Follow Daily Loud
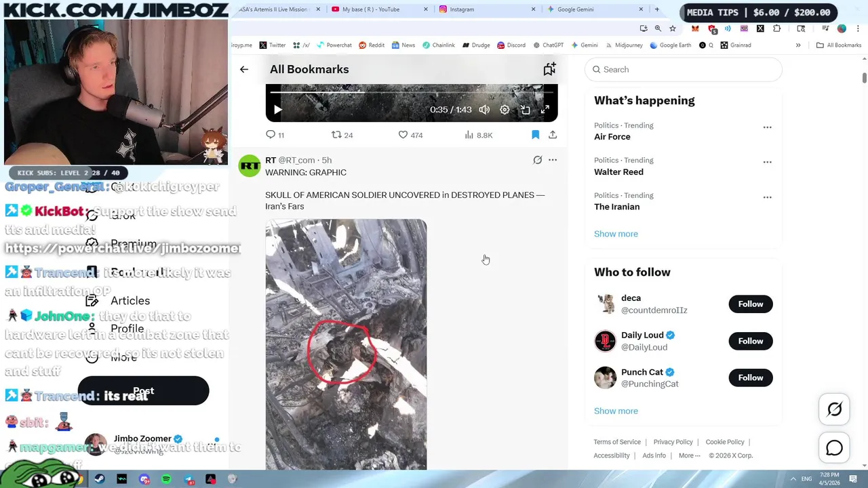 tap(751, 341)
